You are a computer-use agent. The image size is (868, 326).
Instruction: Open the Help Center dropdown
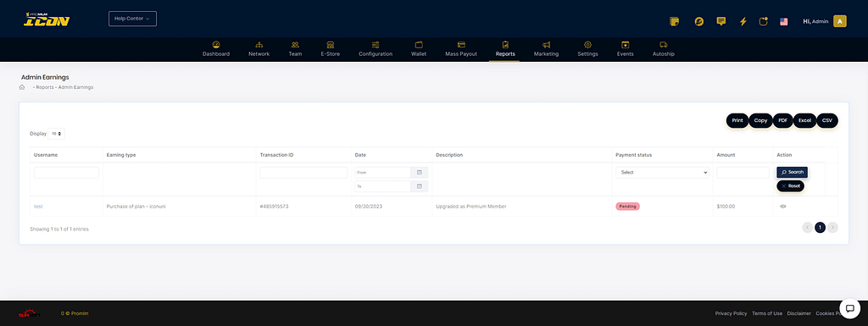(132, 19)
